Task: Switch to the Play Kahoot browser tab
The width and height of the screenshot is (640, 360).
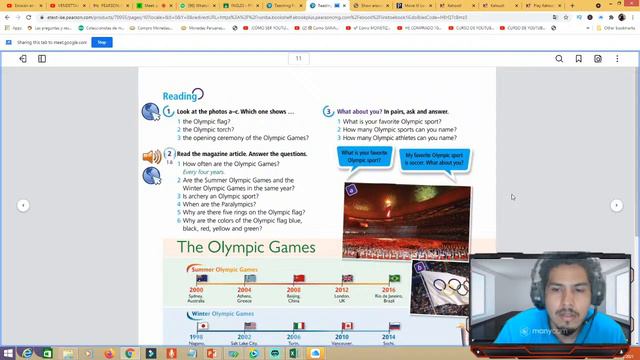Action: point(543,6)
